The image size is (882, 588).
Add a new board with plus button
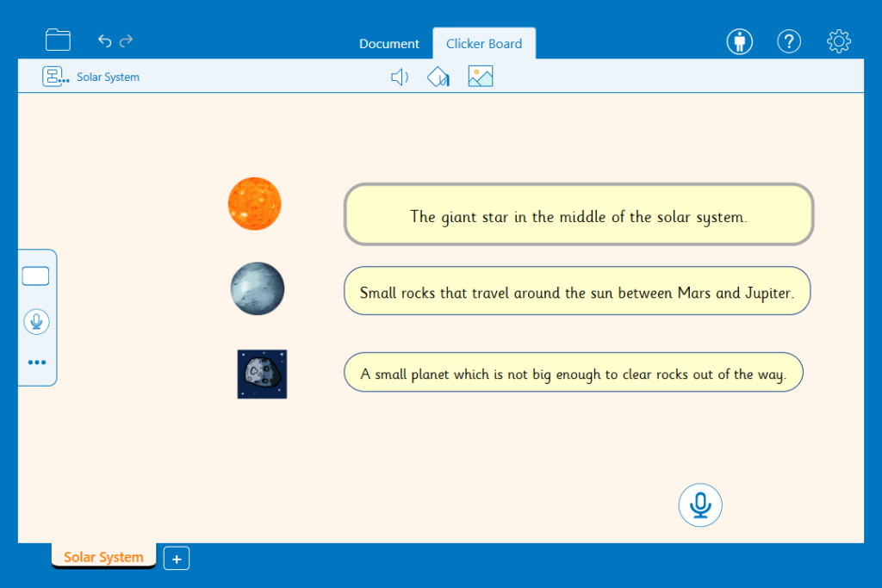[x=177, y=559]
